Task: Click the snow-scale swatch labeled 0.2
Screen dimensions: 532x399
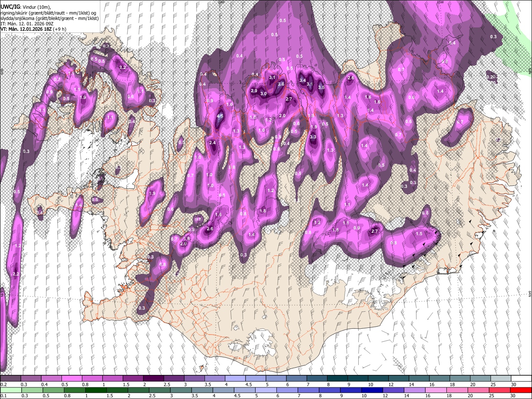Action: click(x=10, y=379)
